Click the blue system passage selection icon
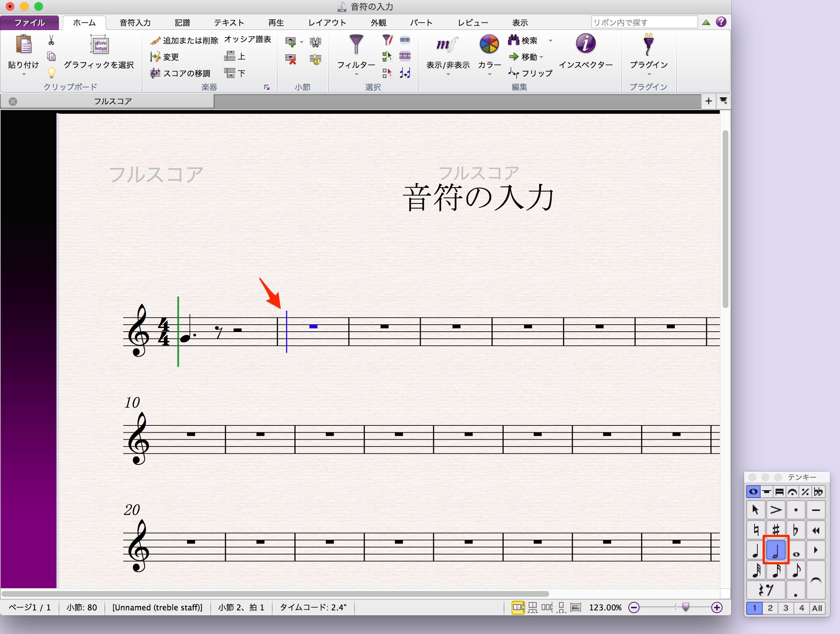The width and height of the screenshot is (840, 634). [x=405, y=39]
